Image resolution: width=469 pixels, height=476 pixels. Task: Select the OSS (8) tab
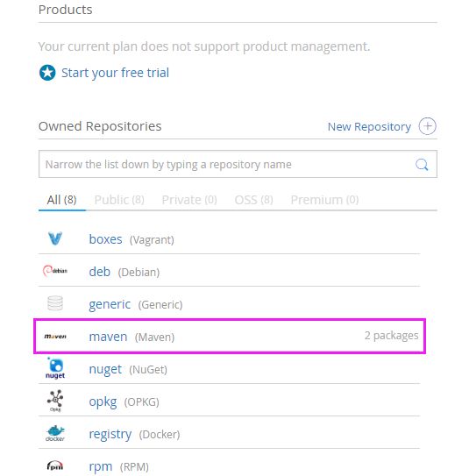click(x=253, y=200)
